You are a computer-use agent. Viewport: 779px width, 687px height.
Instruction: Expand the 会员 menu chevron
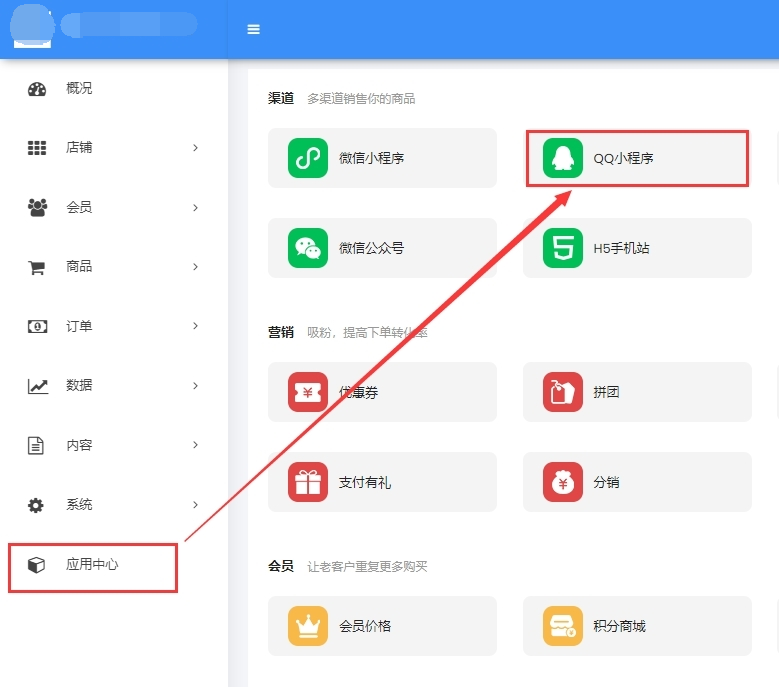[195, 208]
